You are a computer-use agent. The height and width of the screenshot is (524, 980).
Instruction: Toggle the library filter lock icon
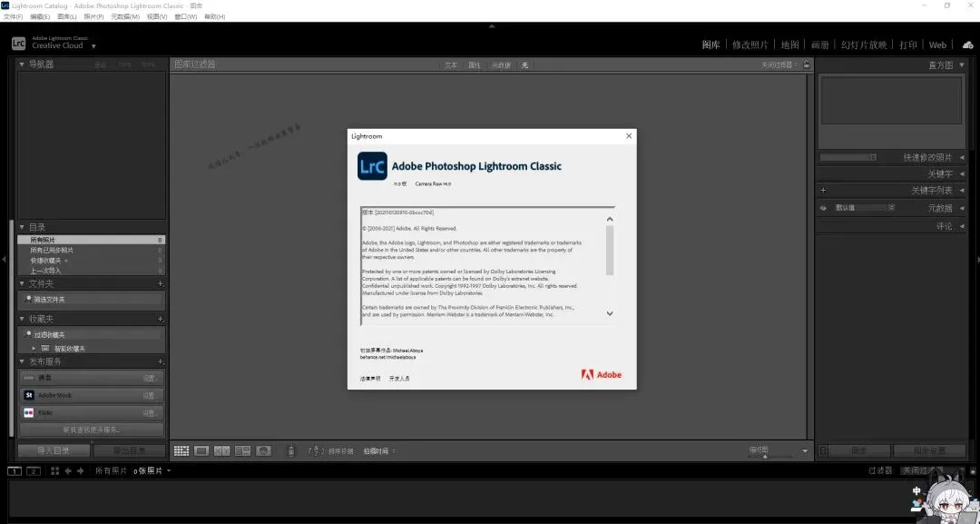click(x=807, y=64)
